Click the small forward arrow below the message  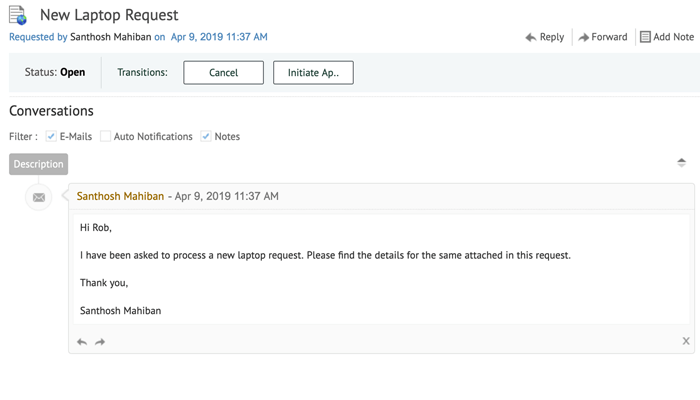(x=100, y=342)
